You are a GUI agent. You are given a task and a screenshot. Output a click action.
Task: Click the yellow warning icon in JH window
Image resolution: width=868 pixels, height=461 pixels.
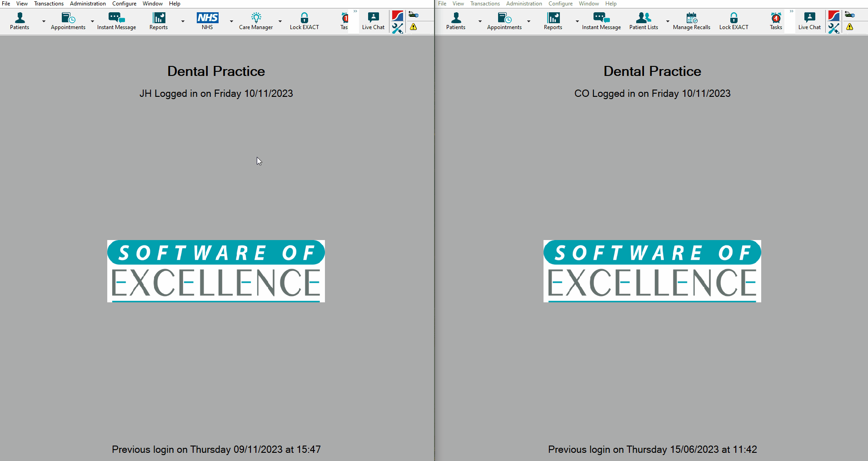coord(414,27)
